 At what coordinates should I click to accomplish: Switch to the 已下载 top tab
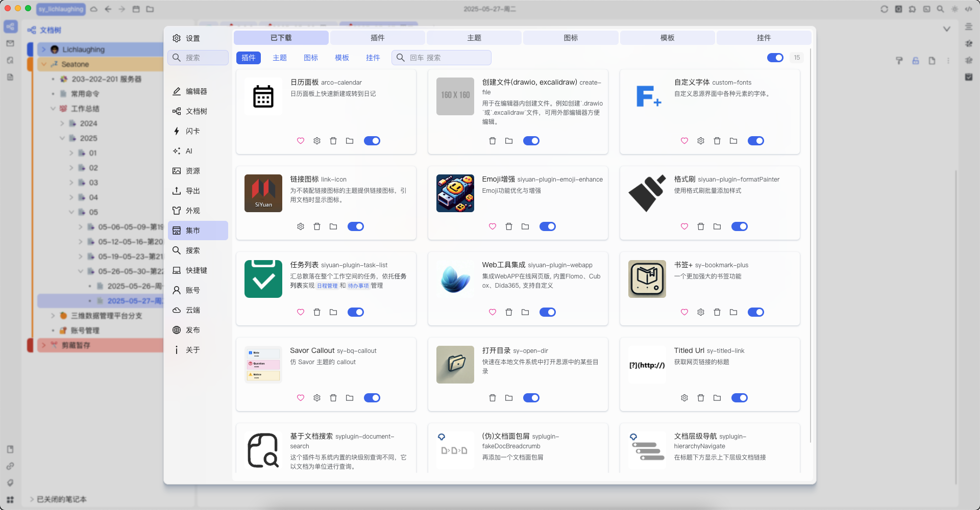[281, 38]
